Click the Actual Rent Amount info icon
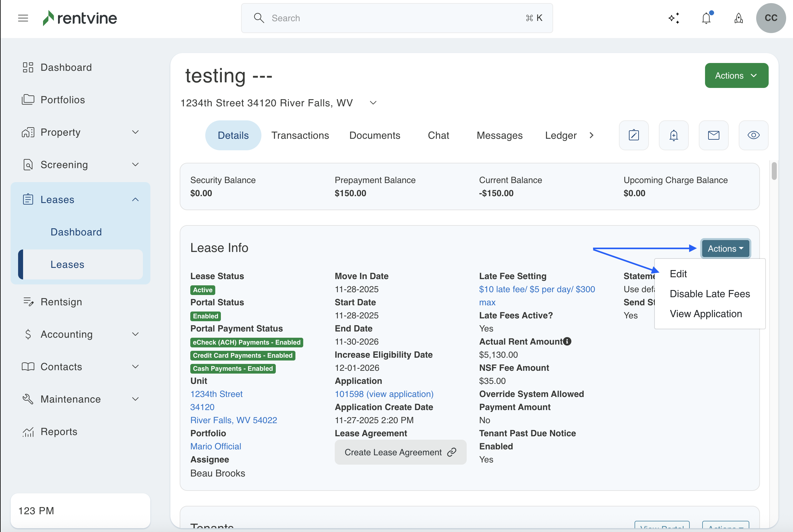 [567, 341]
